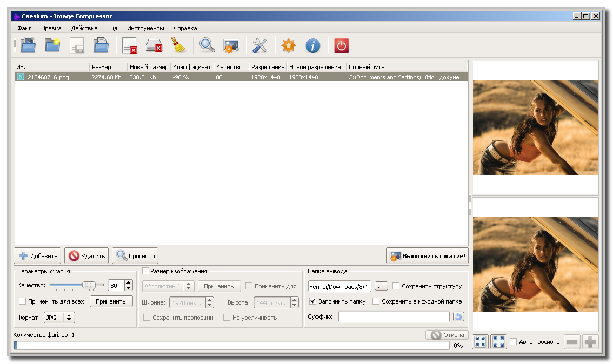The height and width of the screenshot is (364, 613).
Task: Toggle the Не увеличивать checkbox
Action: pyautogui.click(x=226, y=317)
